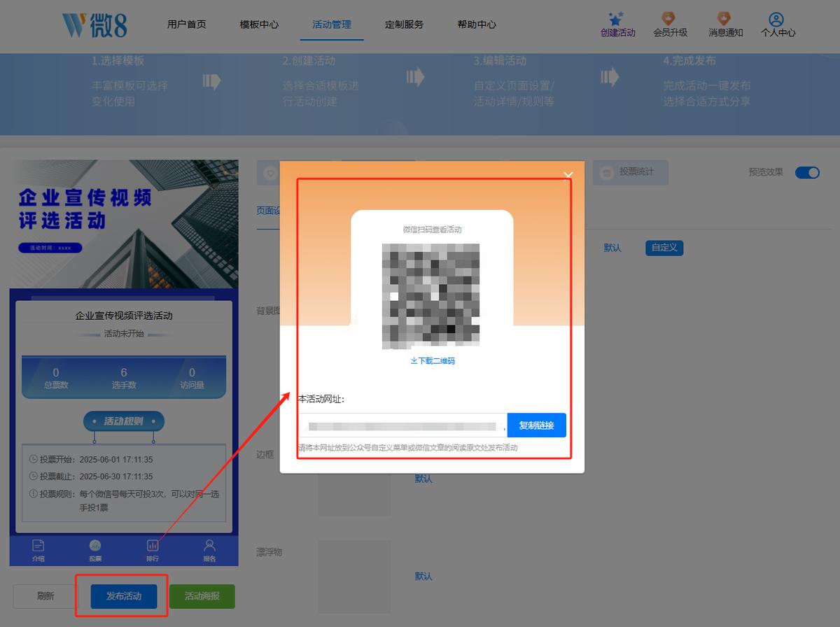Click the 活动规则 badge in preview
Screen dimensions: 840x627
124,421
